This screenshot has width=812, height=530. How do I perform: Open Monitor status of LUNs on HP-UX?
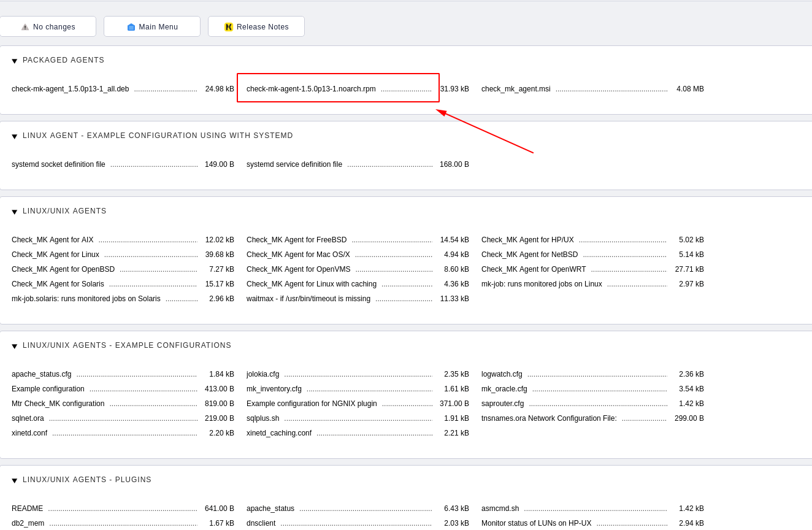pos(537,523)
